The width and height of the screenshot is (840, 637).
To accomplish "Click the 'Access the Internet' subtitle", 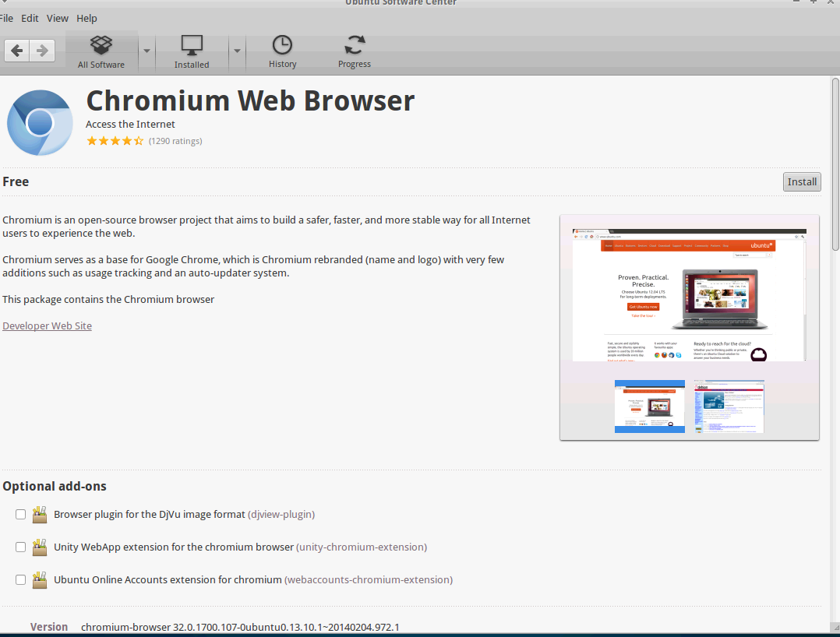I will click(x=130, y=124).
